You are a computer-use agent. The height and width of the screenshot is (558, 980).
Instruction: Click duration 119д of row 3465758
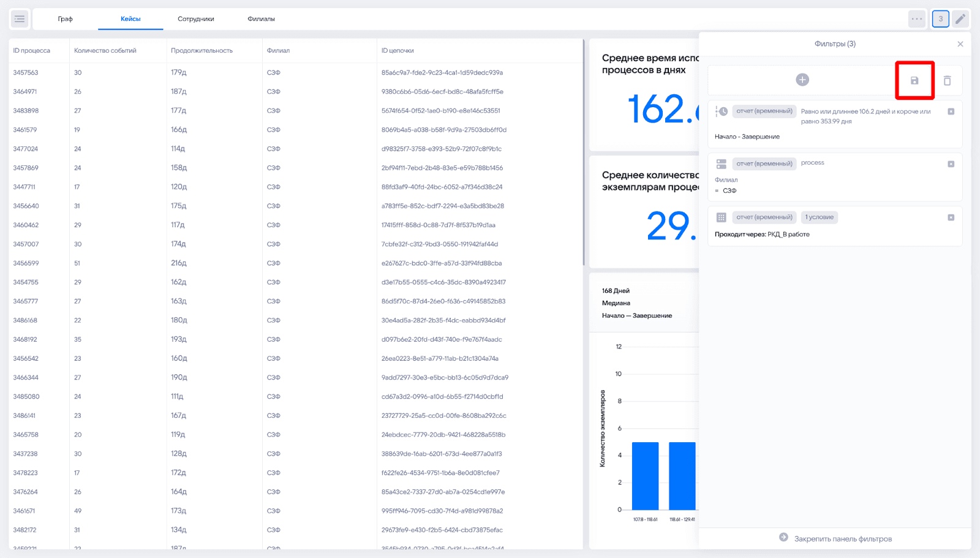(x=178, y=435)
